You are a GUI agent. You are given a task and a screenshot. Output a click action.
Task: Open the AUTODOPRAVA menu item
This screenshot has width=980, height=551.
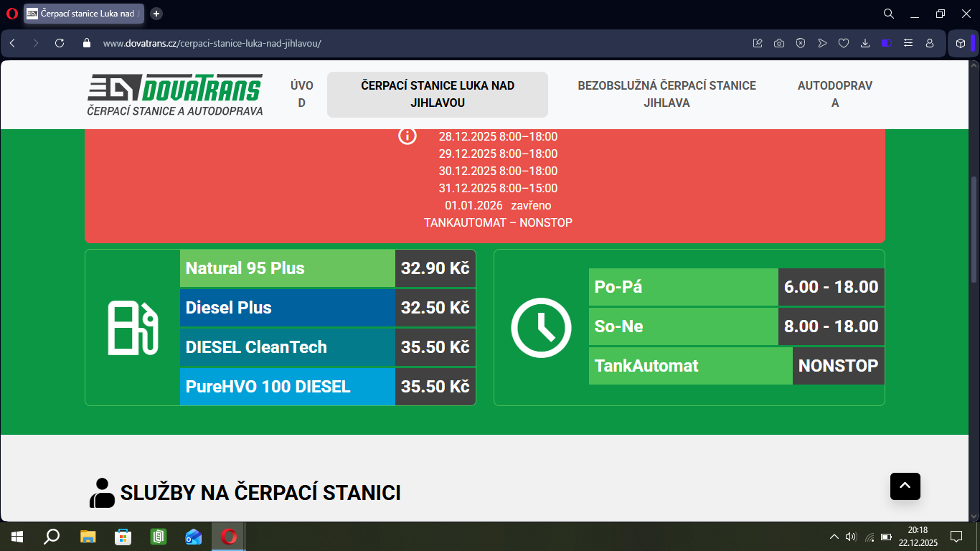tap(835, 94)
